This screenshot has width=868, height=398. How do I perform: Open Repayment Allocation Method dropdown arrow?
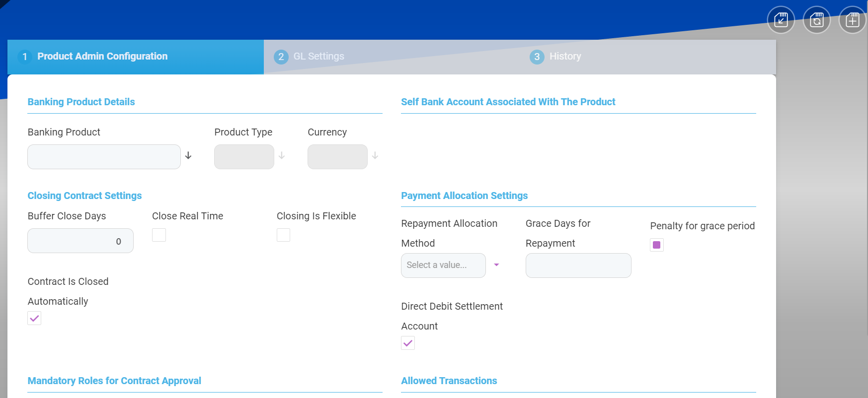(x=496, y=265)
